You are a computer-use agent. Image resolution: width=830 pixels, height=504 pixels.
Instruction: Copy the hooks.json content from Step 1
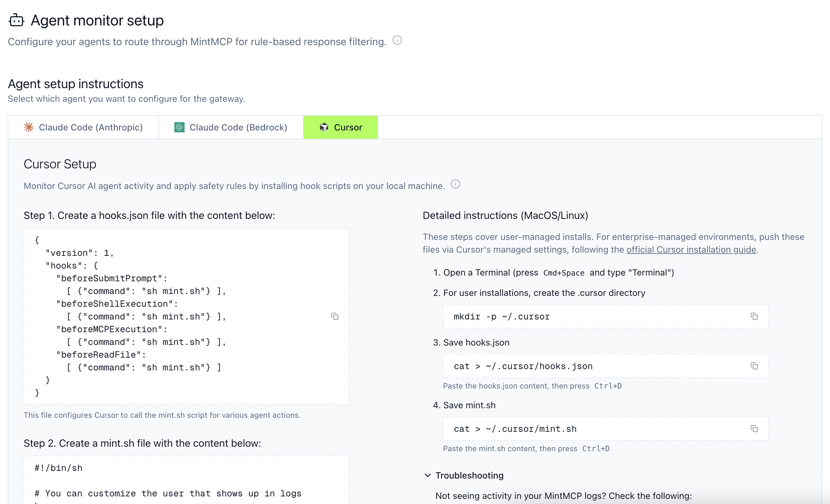[334, 317]
